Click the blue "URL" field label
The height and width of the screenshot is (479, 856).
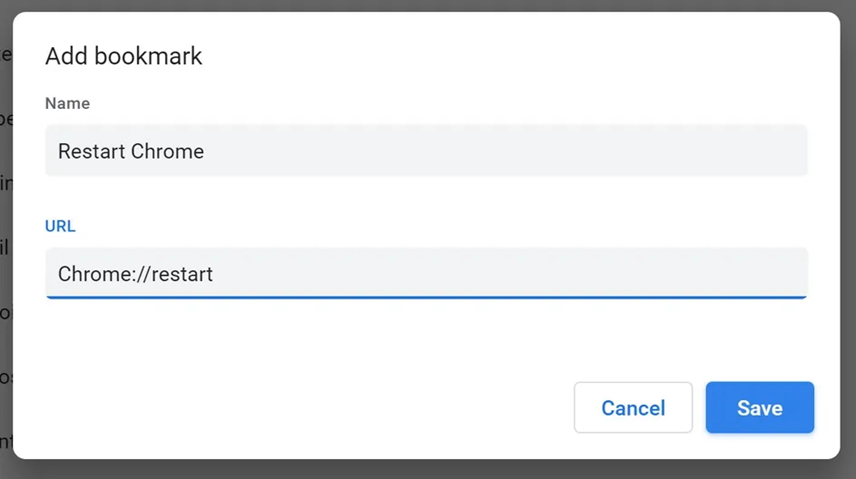coord(60,226)
